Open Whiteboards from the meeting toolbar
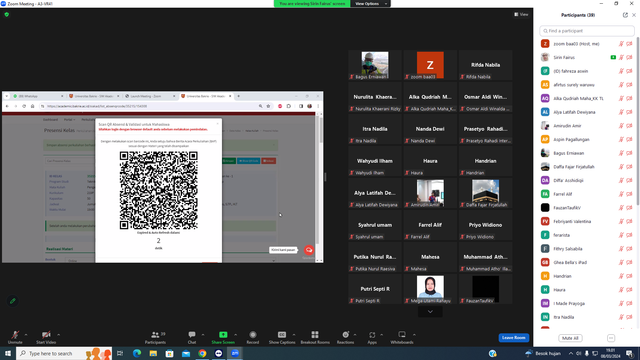The image size is (640, 360). coord(402,338)
